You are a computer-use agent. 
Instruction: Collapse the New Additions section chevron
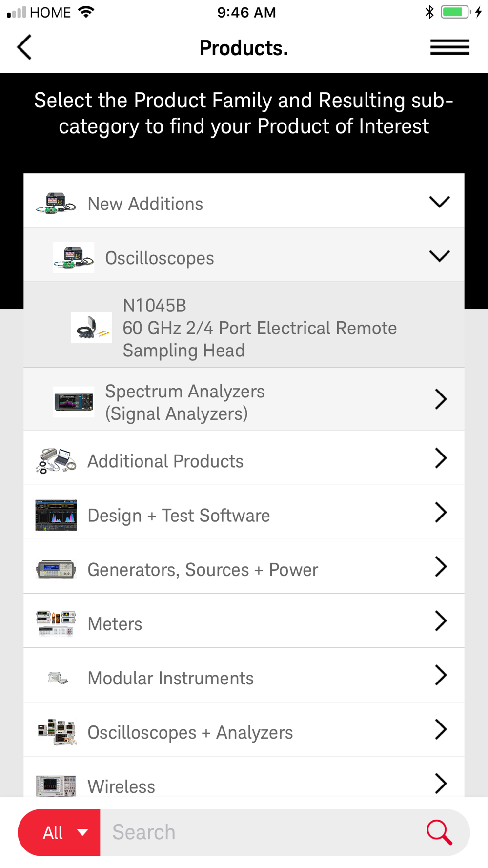[x=439, y=202]
